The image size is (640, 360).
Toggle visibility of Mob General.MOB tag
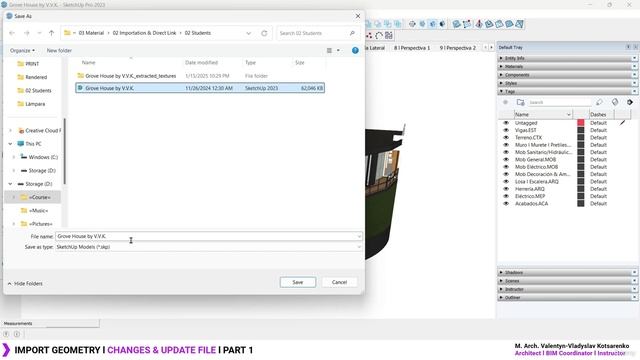click(506, 160)
